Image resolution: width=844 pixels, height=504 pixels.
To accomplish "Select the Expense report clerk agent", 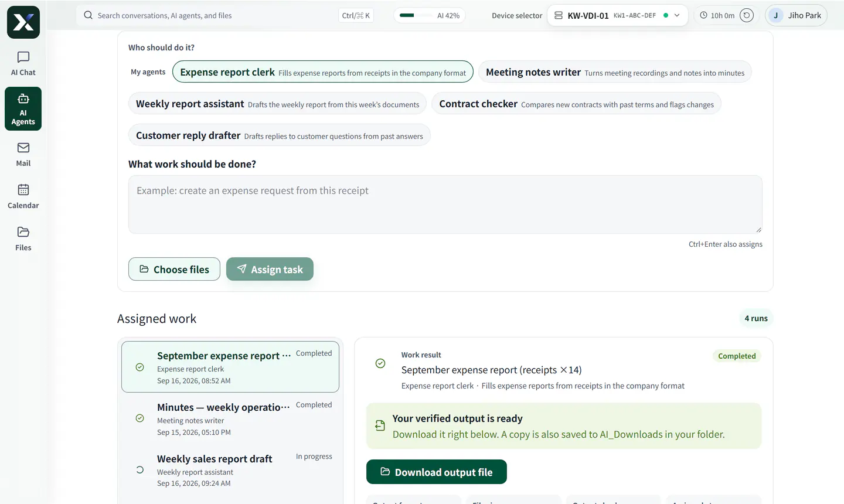I will (x=323, y=72).
